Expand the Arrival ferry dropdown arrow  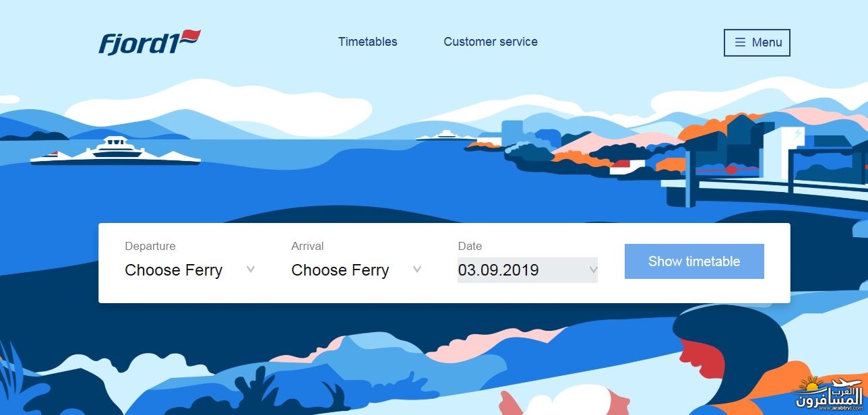click(417, 269)
